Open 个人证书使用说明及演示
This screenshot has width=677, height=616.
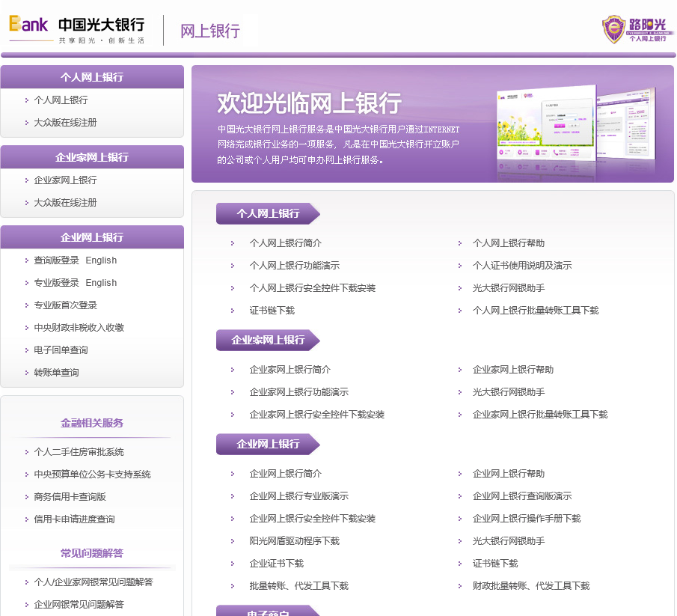pyautogui.click(x=522, y=266)
